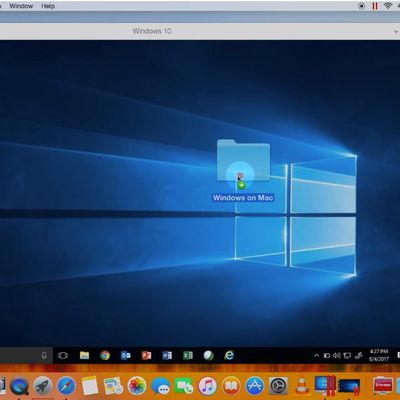Open Excel from Windows taskbar
The height and width of the screenshot is (400, 400).
[x=188, y=355]
